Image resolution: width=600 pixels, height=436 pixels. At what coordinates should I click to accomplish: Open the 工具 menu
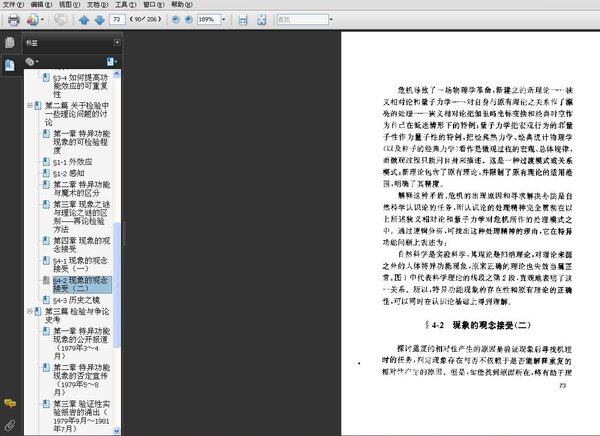[126, 5]
